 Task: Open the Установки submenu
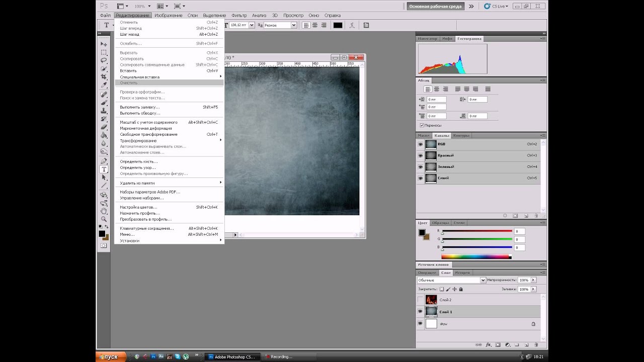(169, 240)
